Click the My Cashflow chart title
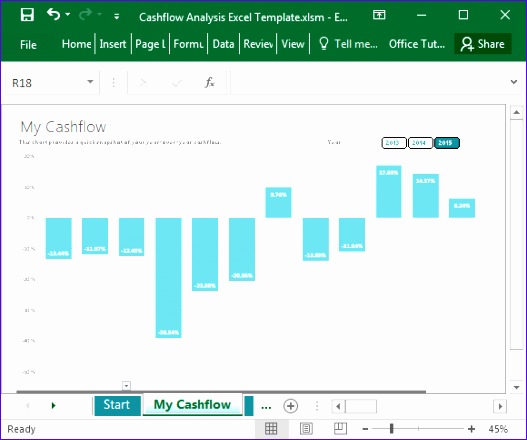The width and height of the screenshot is (527, 440). pos(63,127)
